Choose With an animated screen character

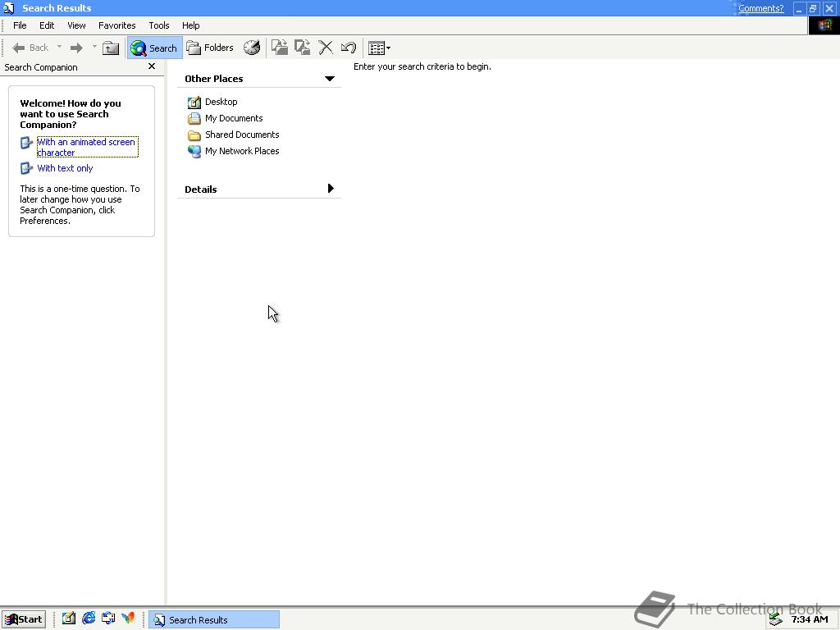point(87,147)
